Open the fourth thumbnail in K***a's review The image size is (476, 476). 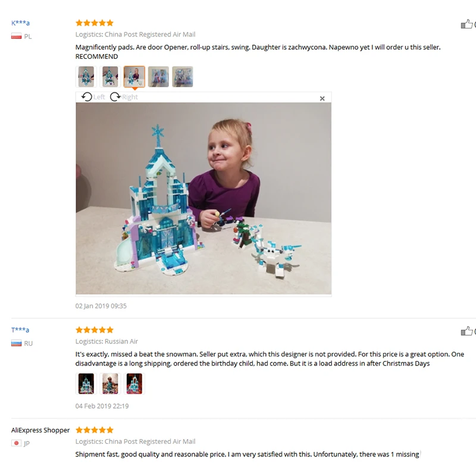click(x=158, y=77)
